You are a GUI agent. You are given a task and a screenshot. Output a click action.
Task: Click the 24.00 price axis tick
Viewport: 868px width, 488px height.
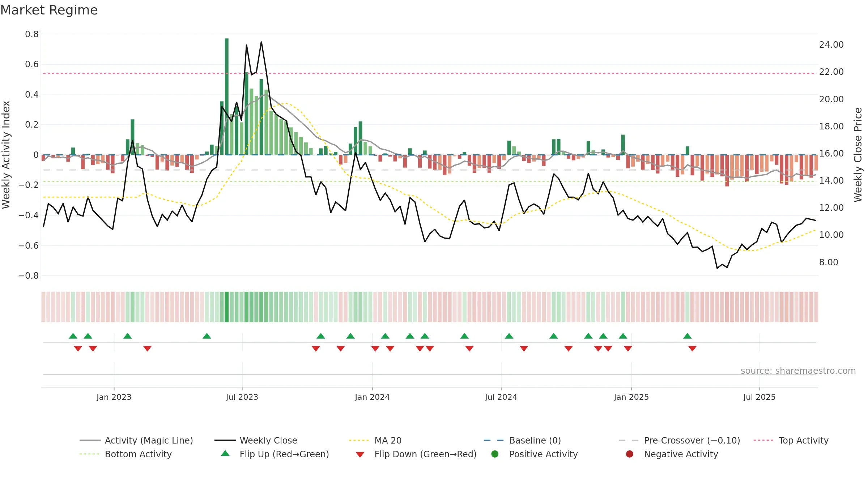[831, 45]
